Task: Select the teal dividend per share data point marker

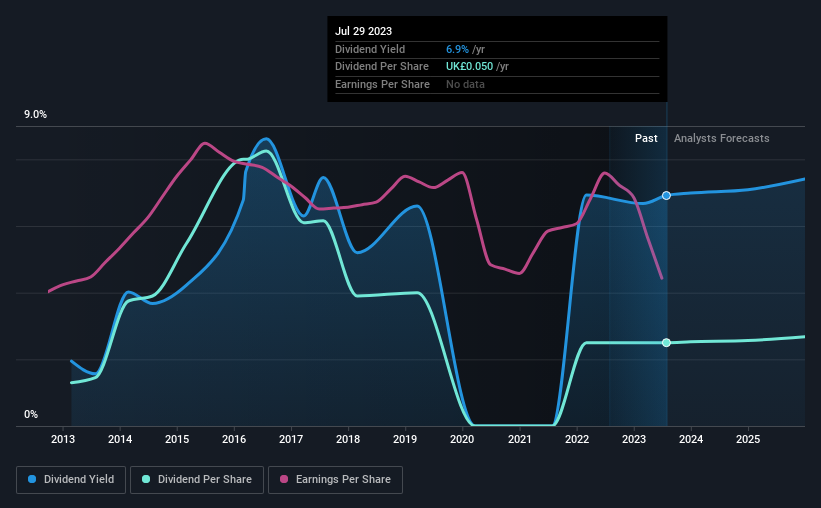Action: (666, 343)
